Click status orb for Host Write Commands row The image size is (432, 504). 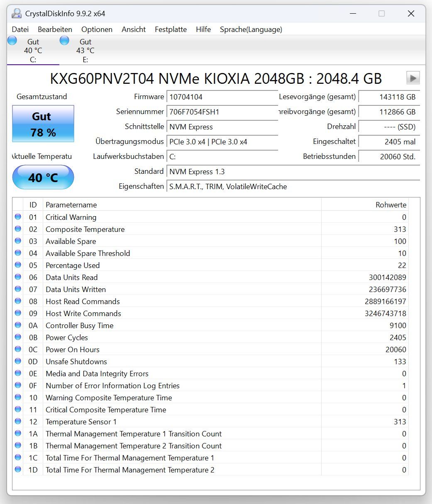point(18,313)
